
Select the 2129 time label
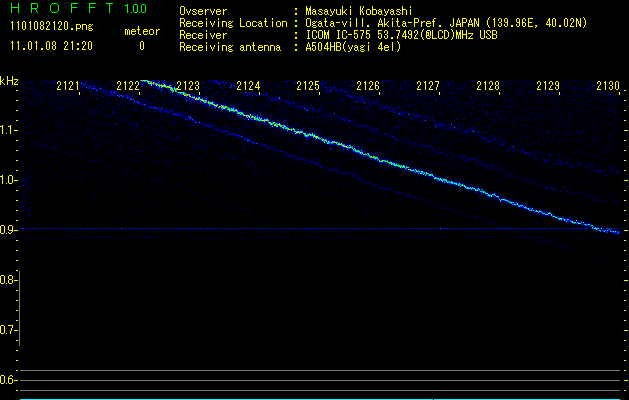click(x=548, y=86)
